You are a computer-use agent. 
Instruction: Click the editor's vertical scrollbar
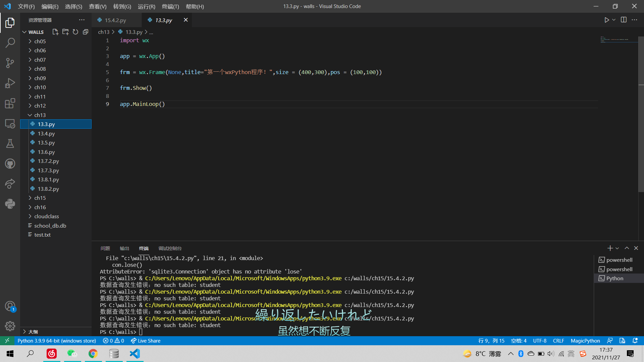click(x=641, y=114)
